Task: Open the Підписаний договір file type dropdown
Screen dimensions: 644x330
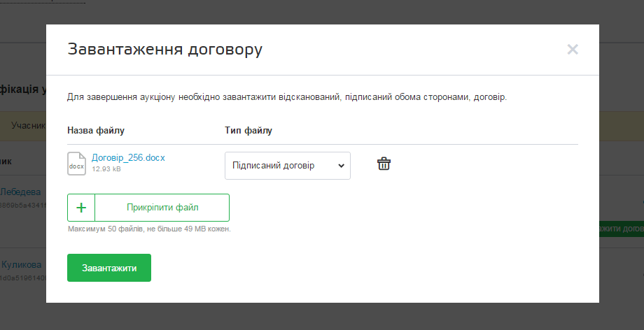Action: coord(287,166)
